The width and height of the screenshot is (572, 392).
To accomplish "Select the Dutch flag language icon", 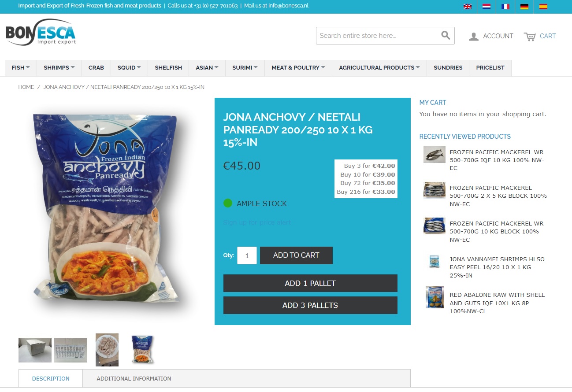I will coord(487,6).
